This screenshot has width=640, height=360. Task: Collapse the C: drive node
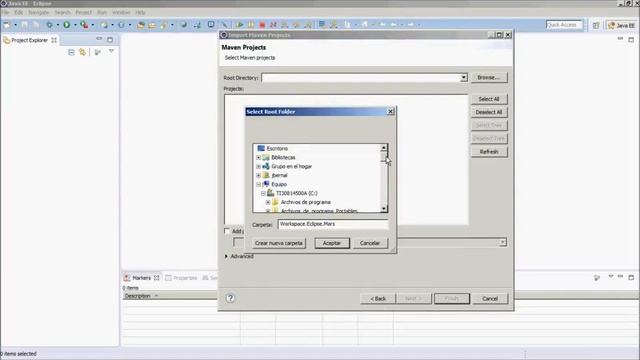coord(263,193)
